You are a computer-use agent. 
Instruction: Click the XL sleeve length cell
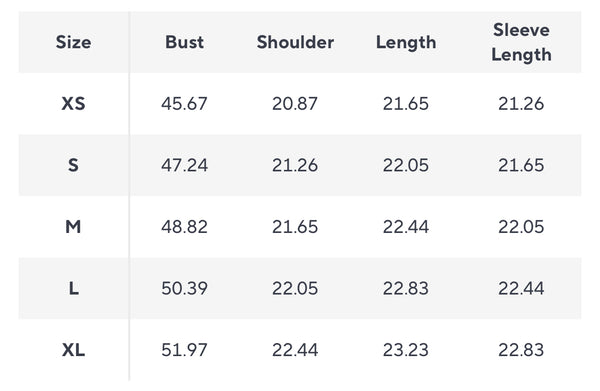point(521,350)
